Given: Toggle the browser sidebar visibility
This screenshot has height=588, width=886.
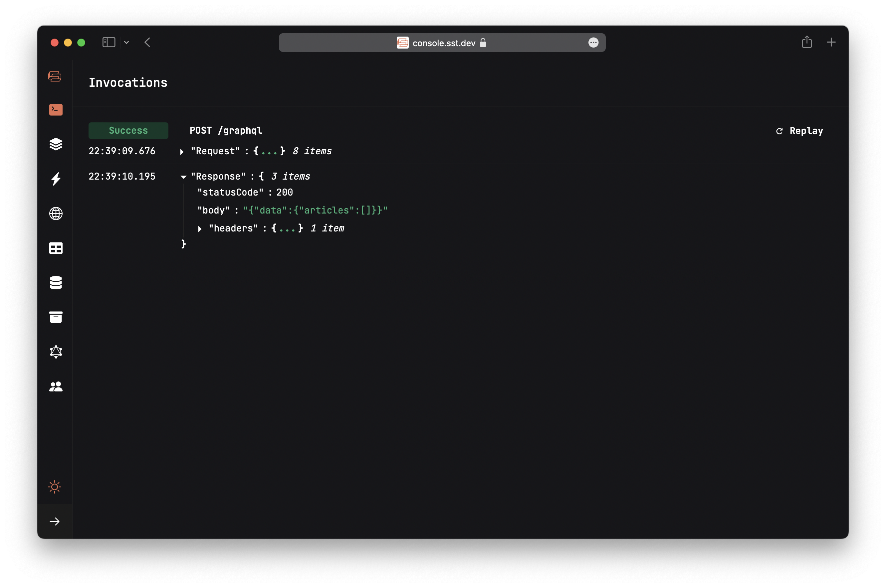Looking at the screenshot, I should point(109,42).
